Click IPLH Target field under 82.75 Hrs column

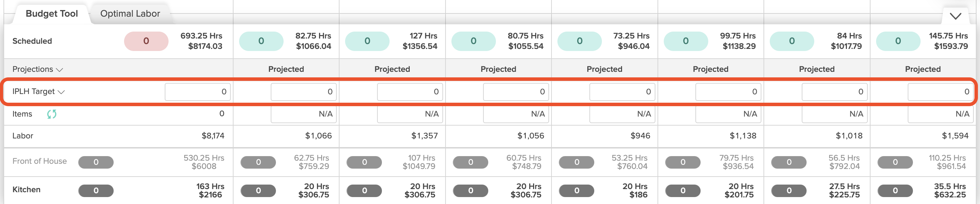(303, 92)
